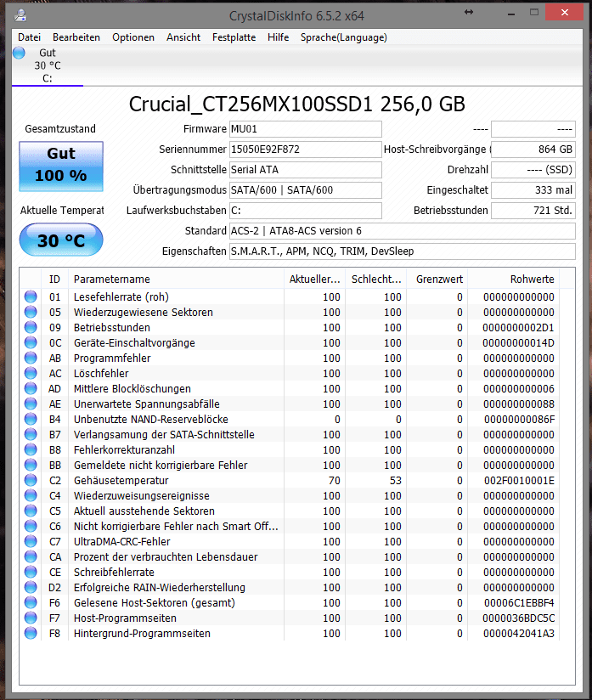This screenshot has width=592, height=700.
Task: Click the status orb for Wiederzuweisungsereignisse
Action: click(x=31, y=495)
